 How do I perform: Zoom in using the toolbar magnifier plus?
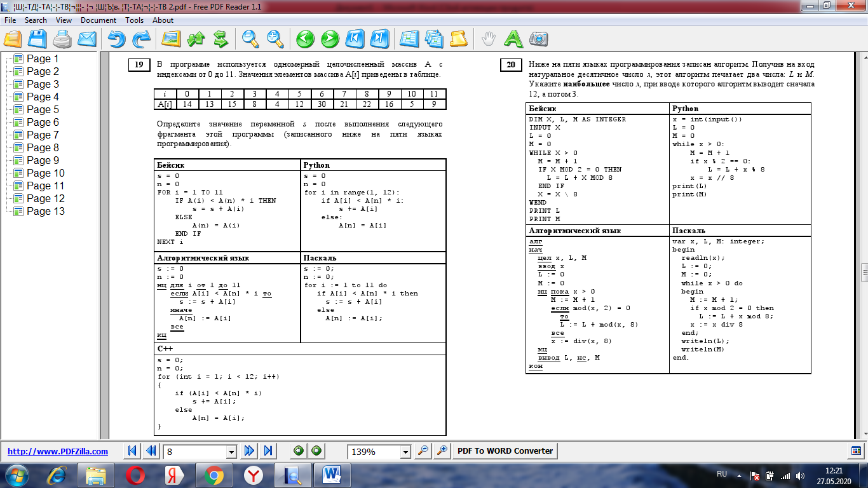coord(275,39)
